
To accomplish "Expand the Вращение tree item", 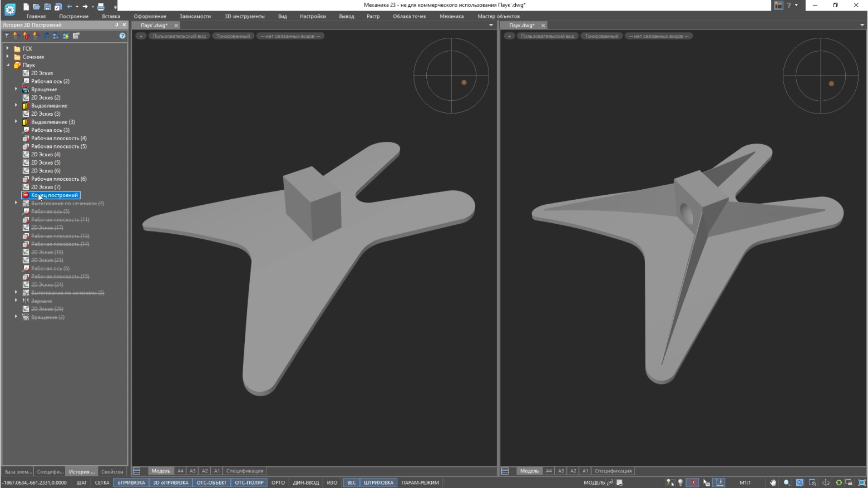I will tap(16, 89).
